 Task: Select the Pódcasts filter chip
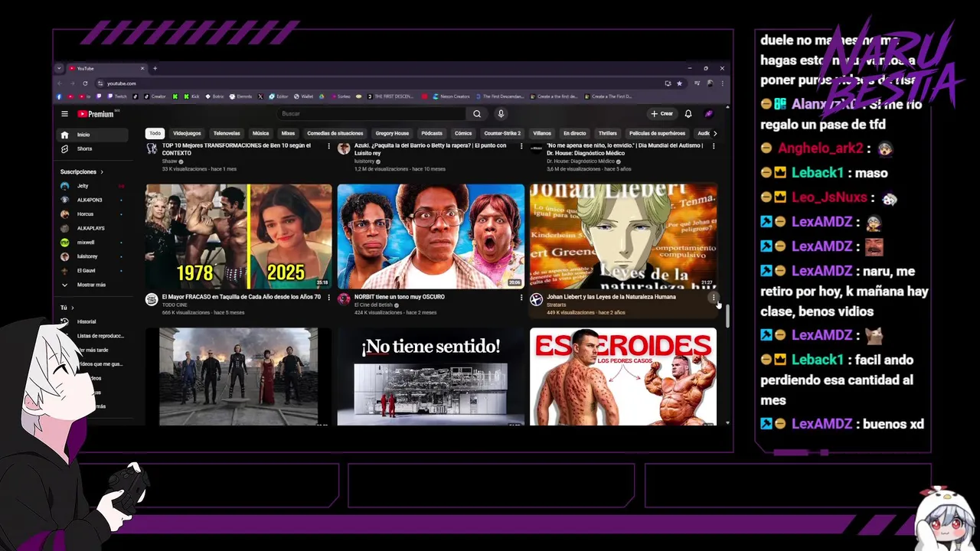pos(432,133)
